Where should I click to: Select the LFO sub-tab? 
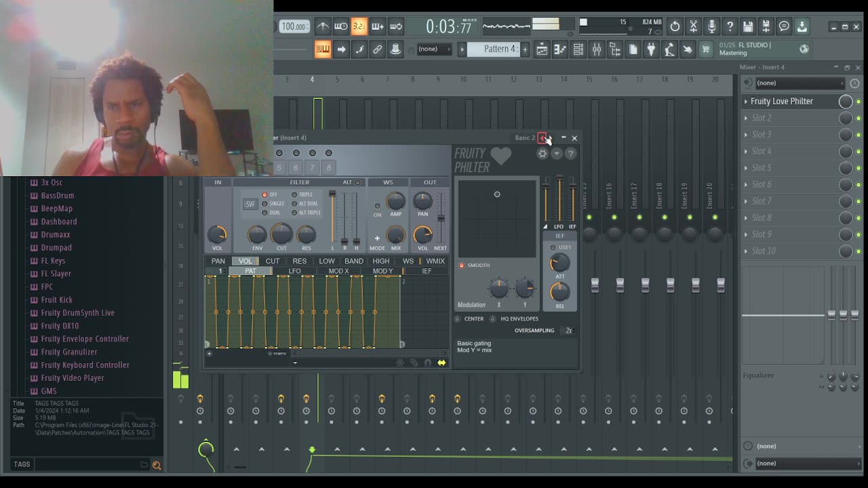click(x=294, y=271)
